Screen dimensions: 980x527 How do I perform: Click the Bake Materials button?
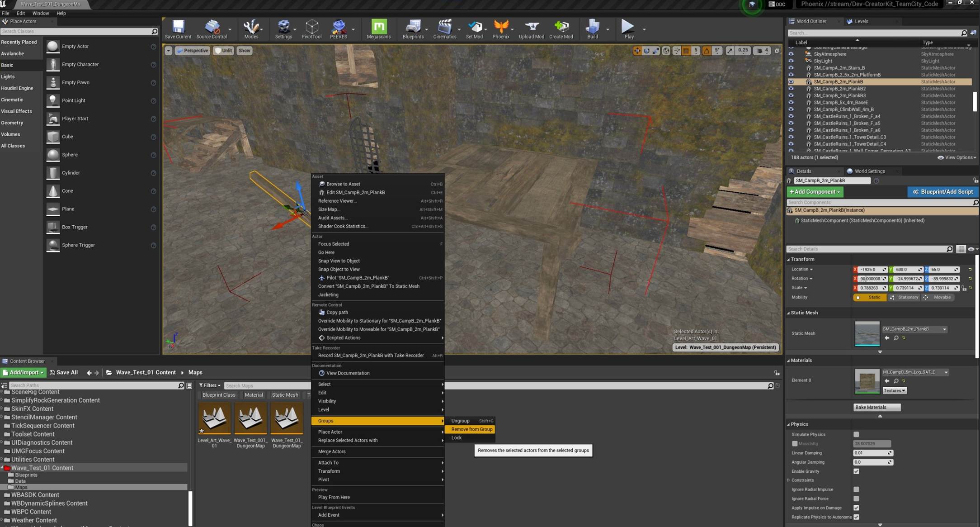click(876, 407)
